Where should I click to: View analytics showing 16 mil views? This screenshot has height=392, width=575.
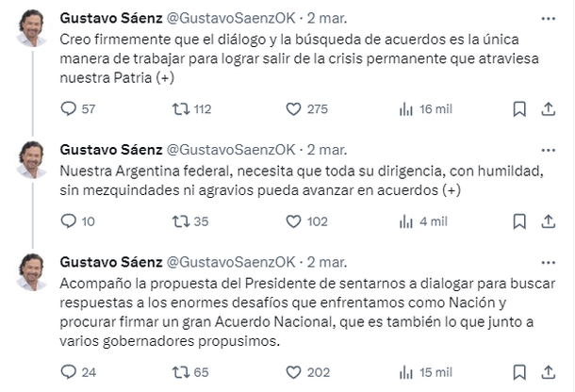point(406,109)
